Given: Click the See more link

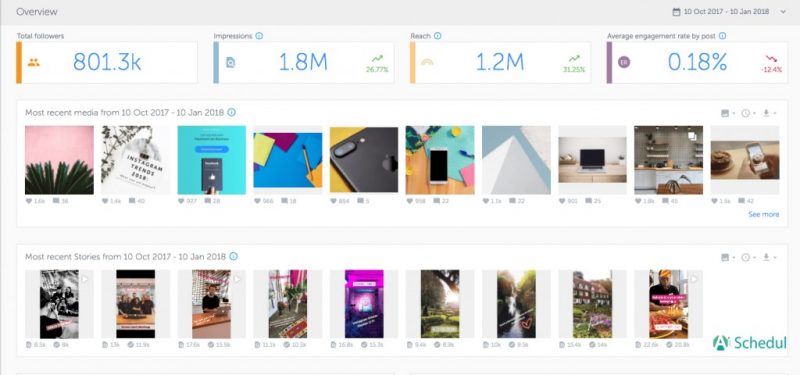Looking at the screenshot, I should (763, 214).
